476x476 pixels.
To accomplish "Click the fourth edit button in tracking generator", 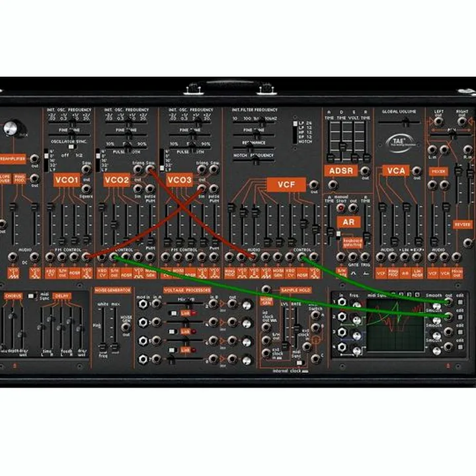I will click(460, 346).
